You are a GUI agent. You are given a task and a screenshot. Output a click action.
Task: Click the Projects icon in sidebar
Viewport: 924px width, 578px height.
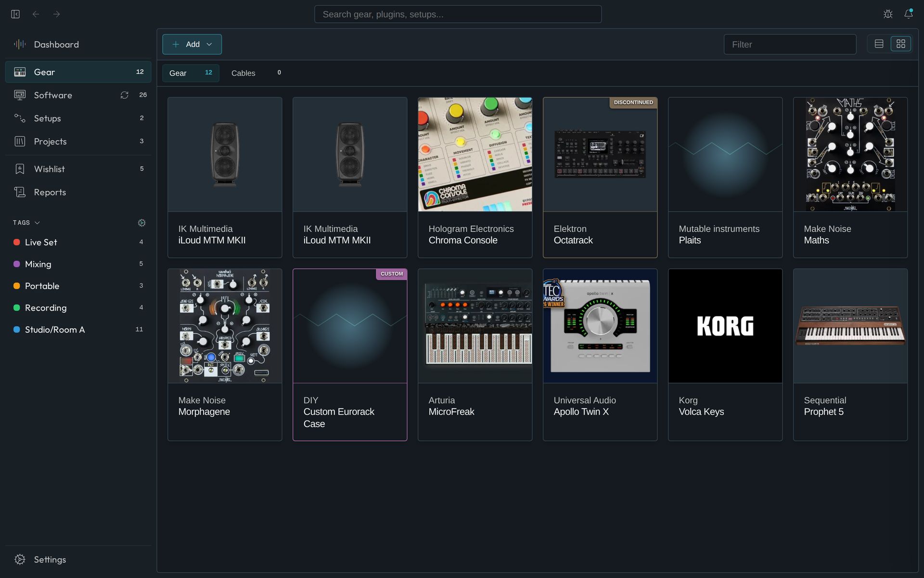pyautogui.click(x=20, y=141)
